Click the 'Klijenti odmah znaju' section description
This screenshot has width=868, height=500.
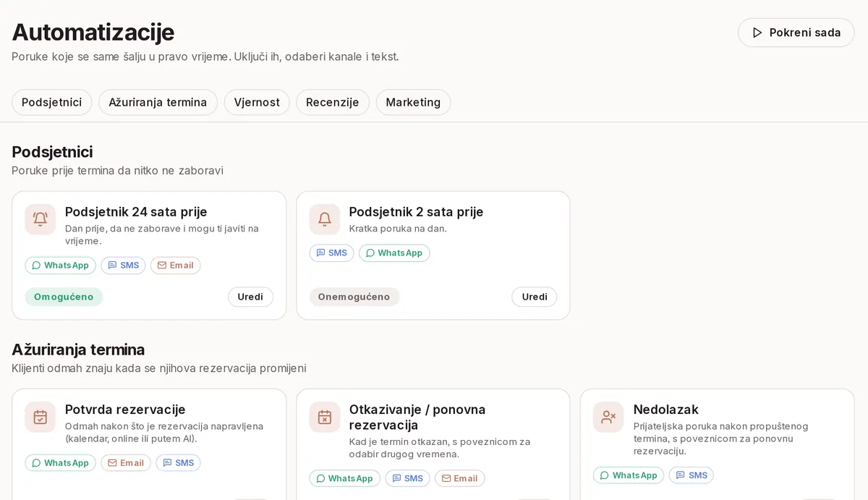click(159, 368)
